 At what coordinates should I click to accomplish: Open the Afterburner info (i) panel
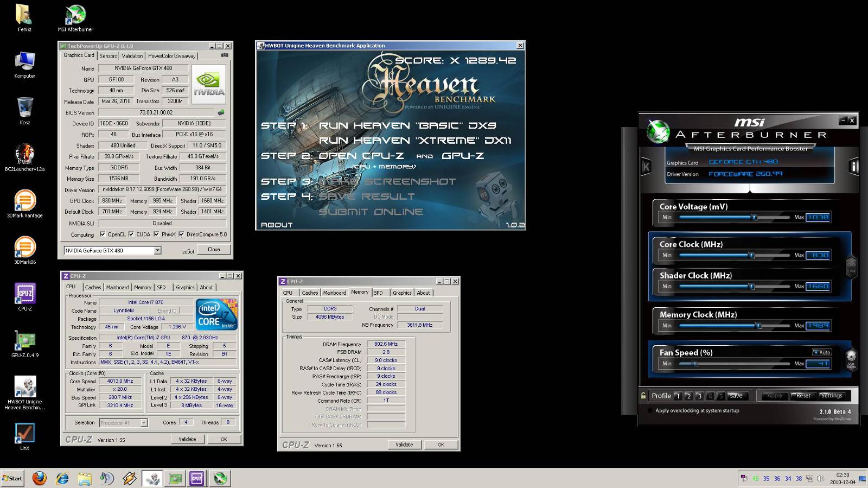coord(854,167)
